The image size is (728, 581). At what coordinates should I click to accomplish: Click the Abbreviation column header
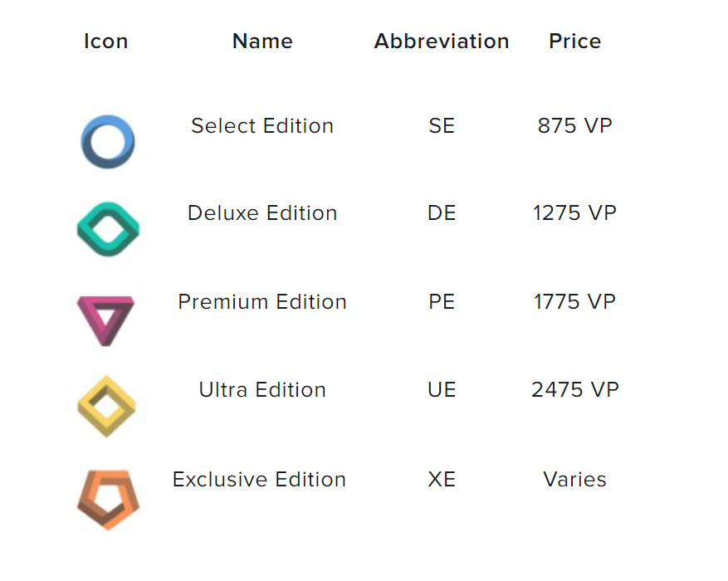442,41
